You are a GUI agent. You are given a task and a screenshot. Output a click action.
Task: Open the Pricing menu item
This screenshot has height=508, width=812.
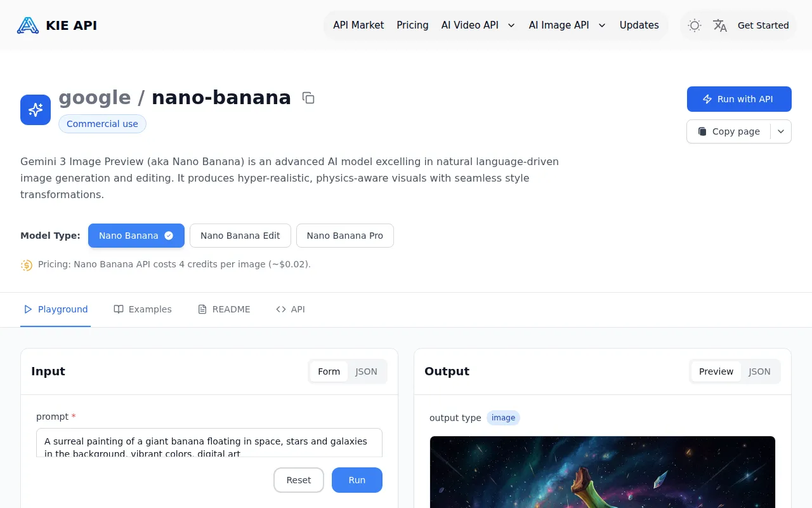(412, 25)
